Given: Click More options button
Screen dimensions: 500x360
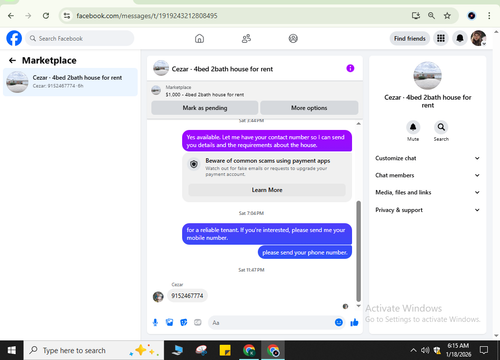Looking at the screenshot, I should tap(309, 108).
